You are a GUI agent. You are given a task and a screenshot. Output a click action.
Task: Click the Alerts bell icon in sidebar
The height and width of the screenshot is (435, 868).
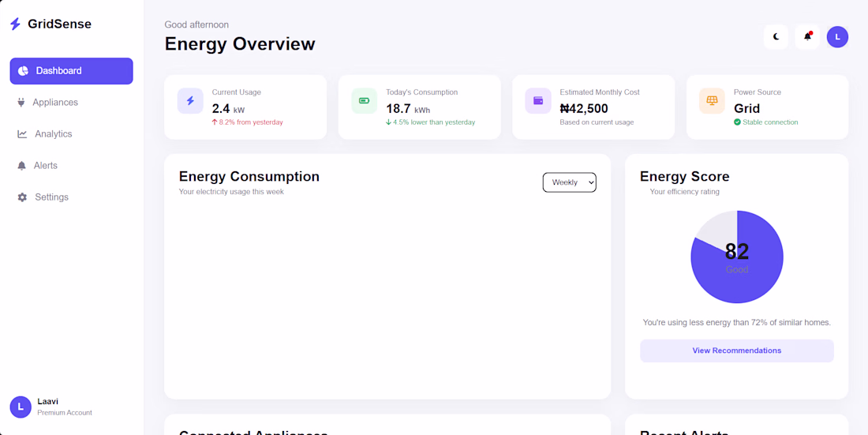click(x=21, y=166)
